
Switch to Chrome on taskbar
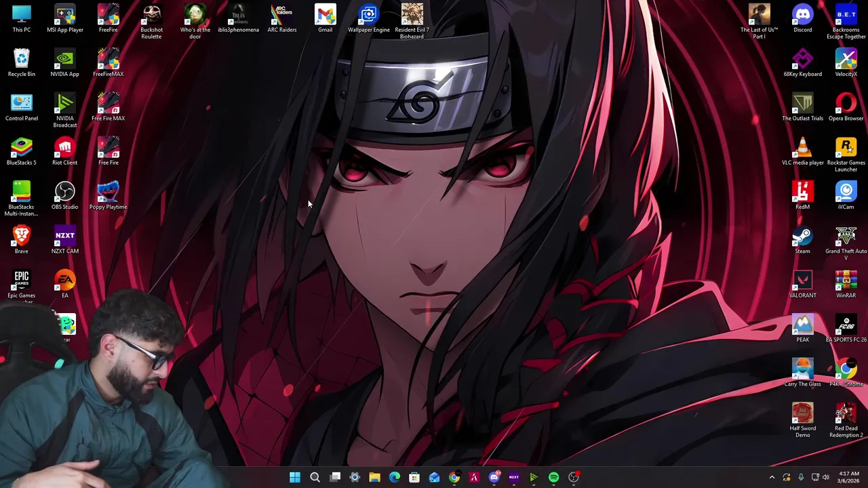tap(454, 477)
